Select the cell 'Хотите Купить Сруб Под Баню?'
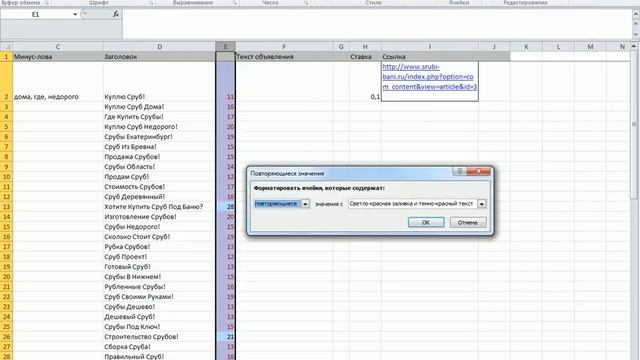Screen dimensions: 640x360 (159, 207)
